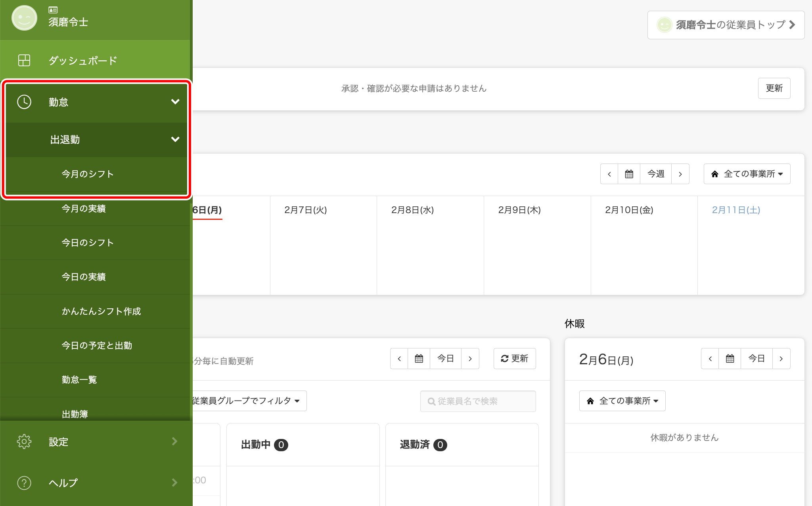Click the smiley avatar next to 須磨令士
This screenshot has height=506, width=812.
pyautogui.click(x=24, y=18)
